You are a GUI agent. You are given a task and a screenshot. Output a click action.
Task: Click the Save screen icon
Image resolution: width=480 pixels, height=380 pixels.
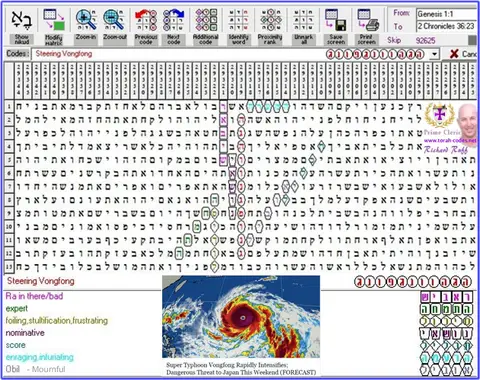coord(336,20)
